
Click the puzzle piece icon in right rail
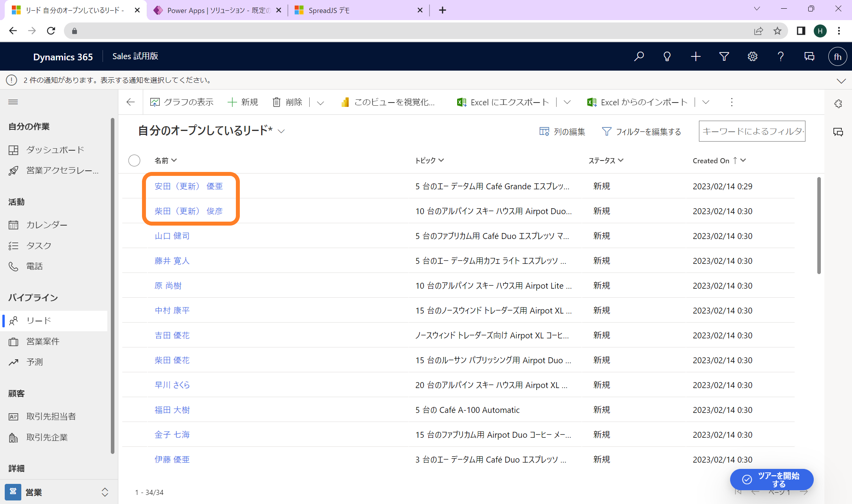pyautogui.click(x=838, y=104)
